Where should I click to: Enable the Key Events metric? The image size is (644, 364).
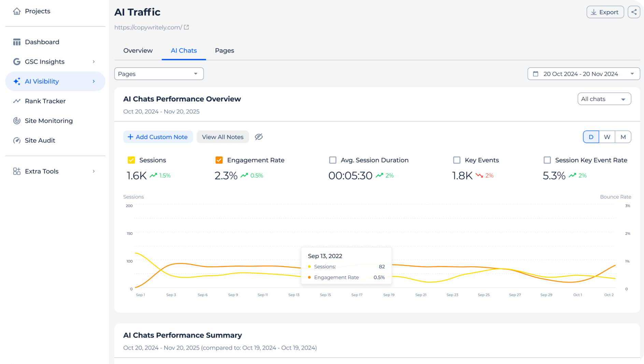click(457, 159)
